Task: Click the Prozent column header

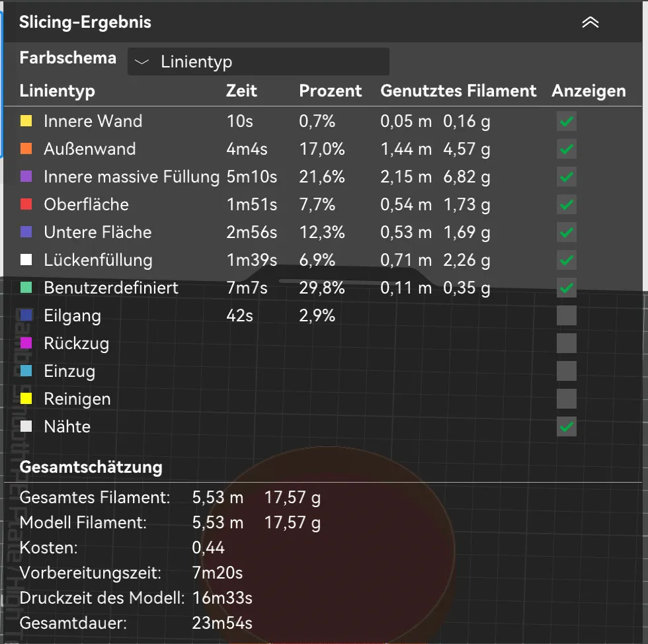Action: pyautogui.click(x=330, y=91)
